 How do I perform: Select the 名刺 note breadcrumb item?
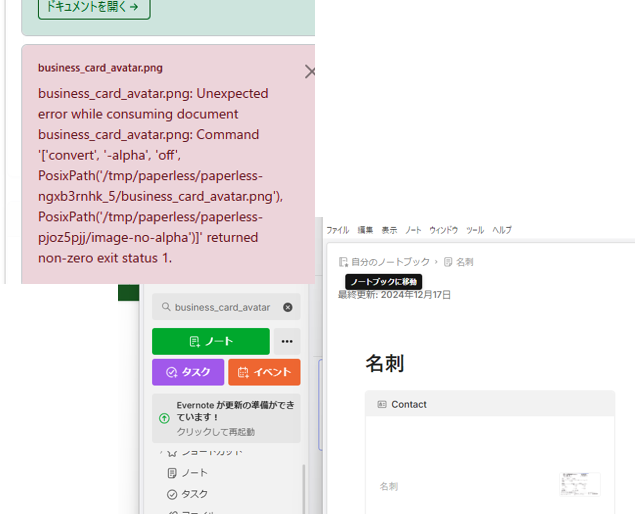465,262
